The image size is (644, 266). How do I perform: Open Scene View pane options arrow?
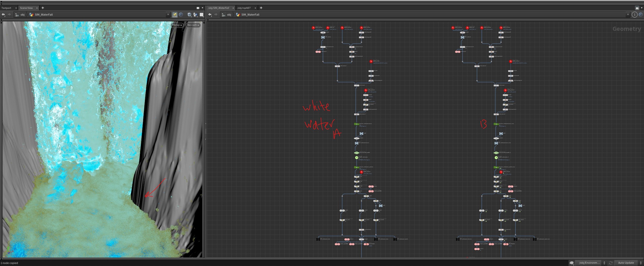tap(203, 8)
